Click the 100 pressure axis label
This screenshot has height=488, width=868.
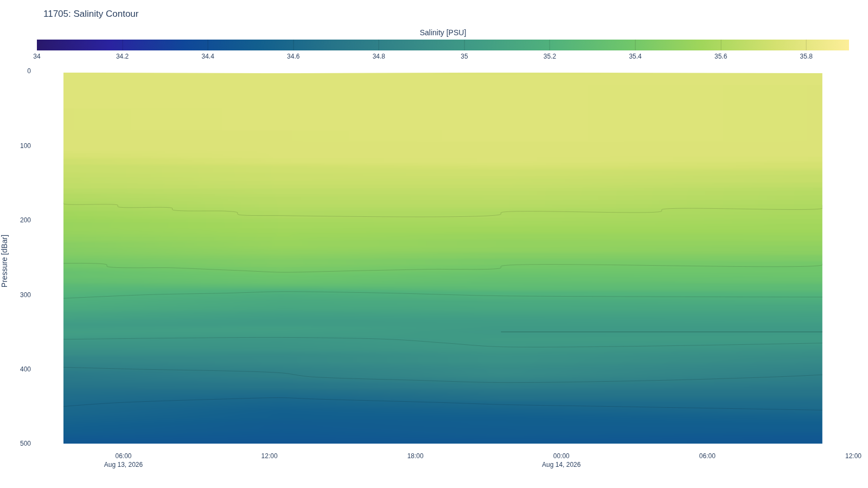25,146
